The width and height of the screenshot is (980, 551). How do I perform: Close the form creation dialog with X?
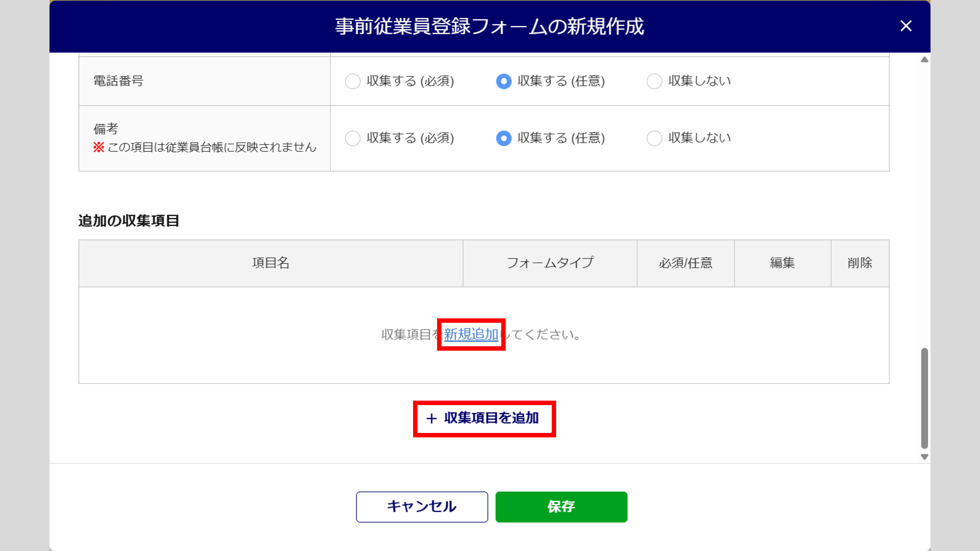click(906, 26)
